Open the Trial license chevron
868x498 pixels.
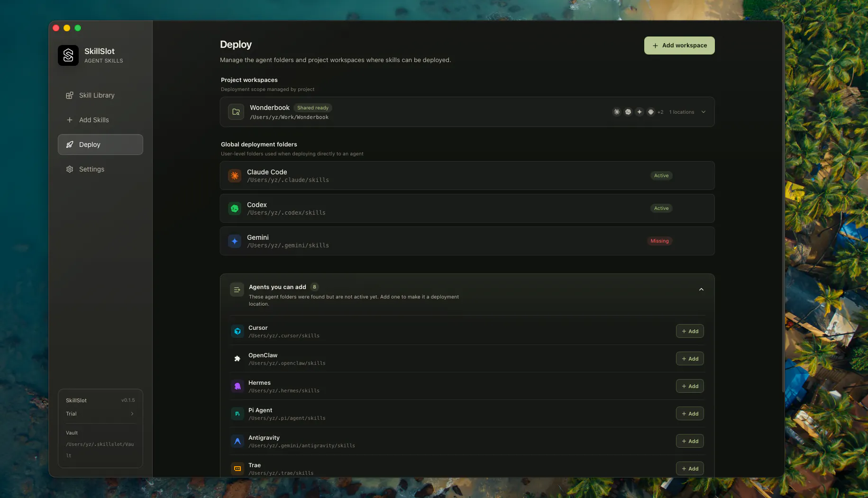point(132,414)
